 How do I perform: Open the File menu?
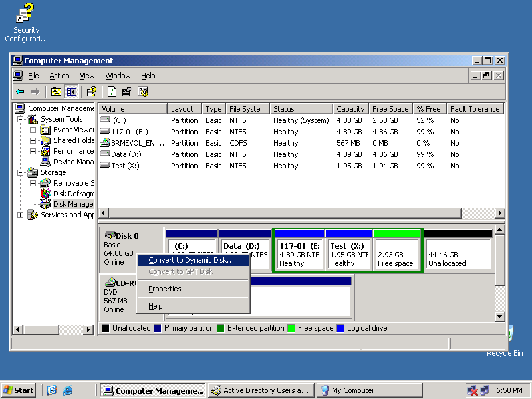pos(33,76)
